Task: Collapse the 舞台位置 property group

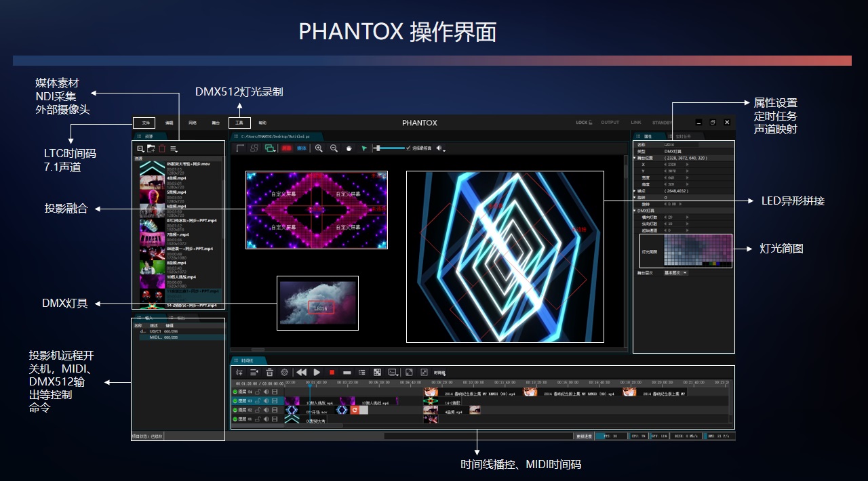Action: click(x=635, y=158)
